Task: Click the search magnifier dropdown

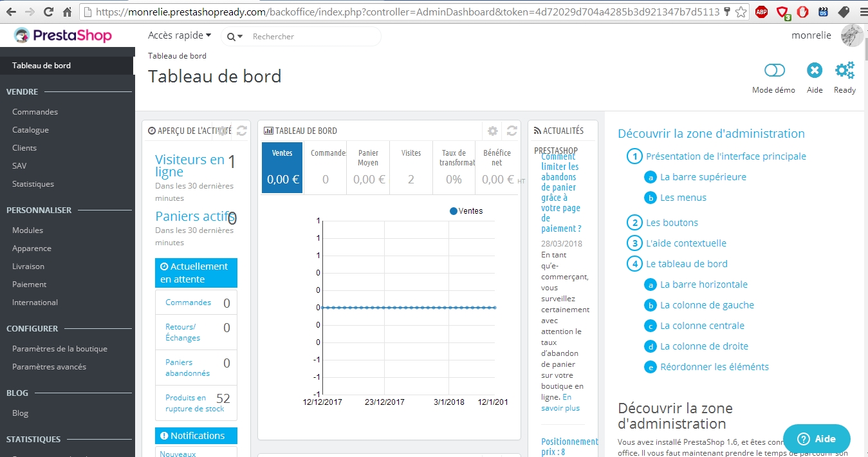Action: coord(235,37)
